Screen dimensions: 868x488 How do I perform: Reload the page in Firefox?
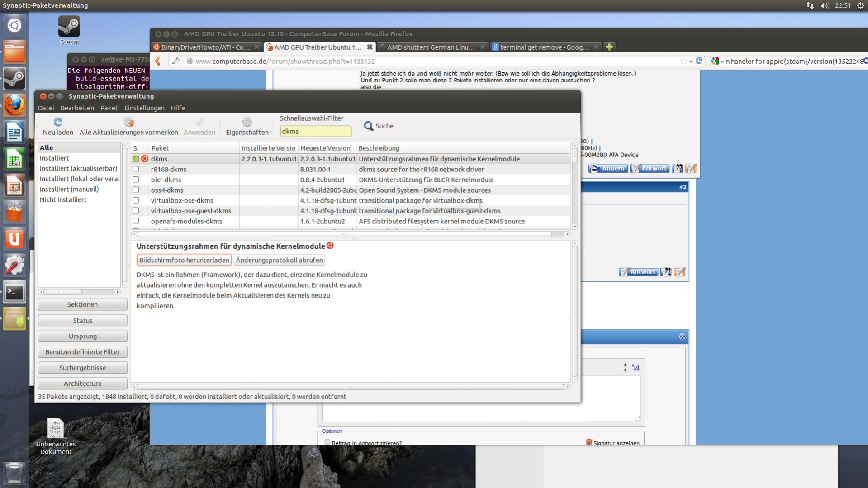coord(699,61)
